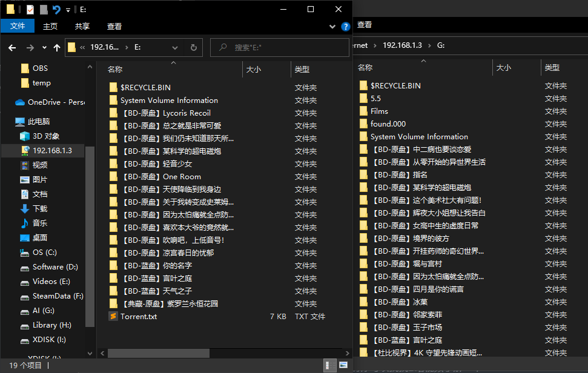This screenshot has height=373, width=588.
Task: Refresh the E: folder view
Action: tap(193, 47)
